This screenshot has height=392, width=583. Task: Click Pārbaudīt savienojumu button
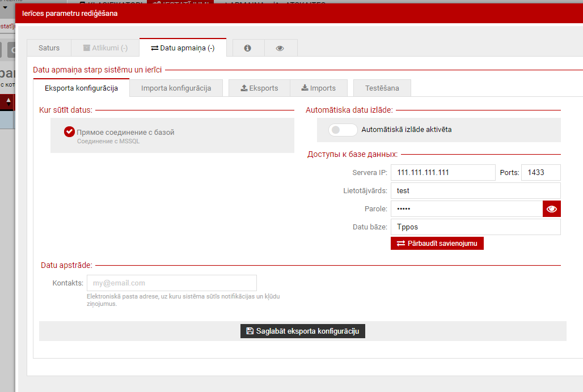tap(437, 244)
